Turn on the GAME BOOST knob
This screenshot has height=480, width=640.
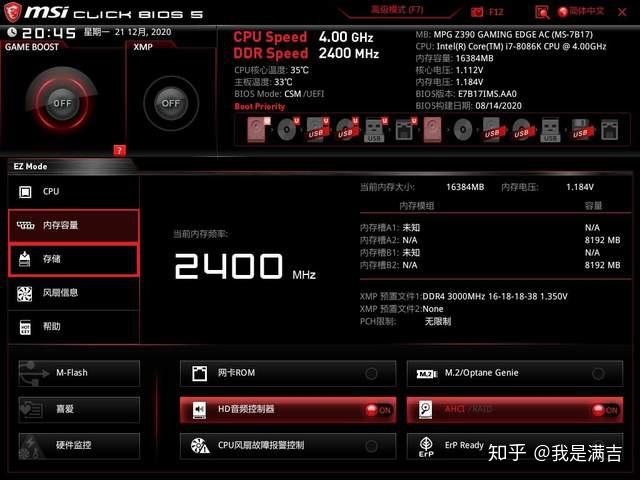62,103
